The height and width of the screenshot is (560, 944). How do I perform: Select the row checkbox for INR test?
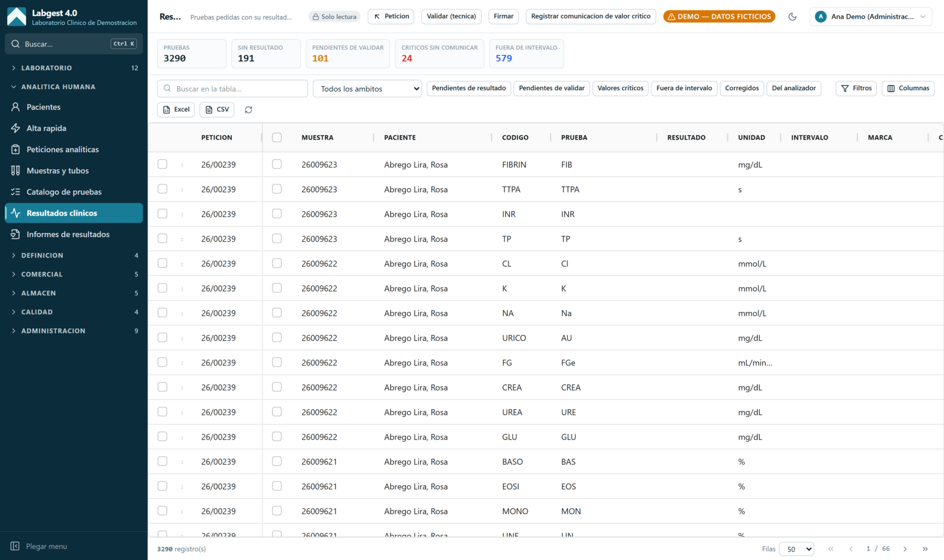click(x=162, y=214)
